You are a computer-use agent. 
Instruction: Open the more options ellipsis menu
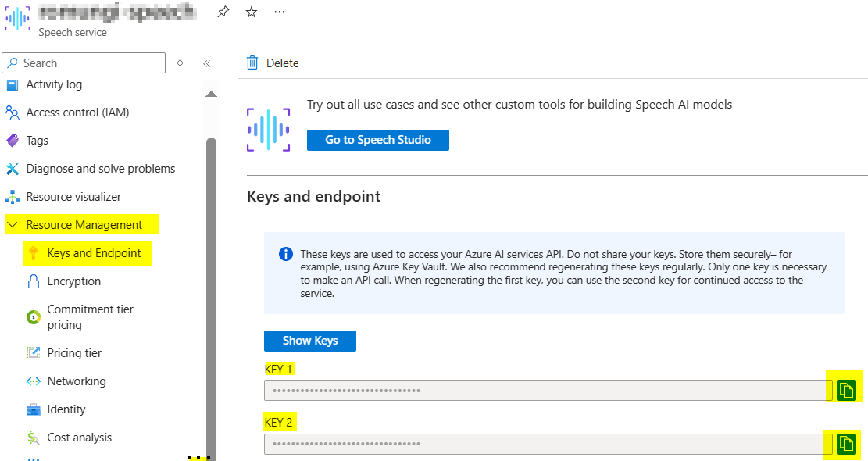pos(278,11)
